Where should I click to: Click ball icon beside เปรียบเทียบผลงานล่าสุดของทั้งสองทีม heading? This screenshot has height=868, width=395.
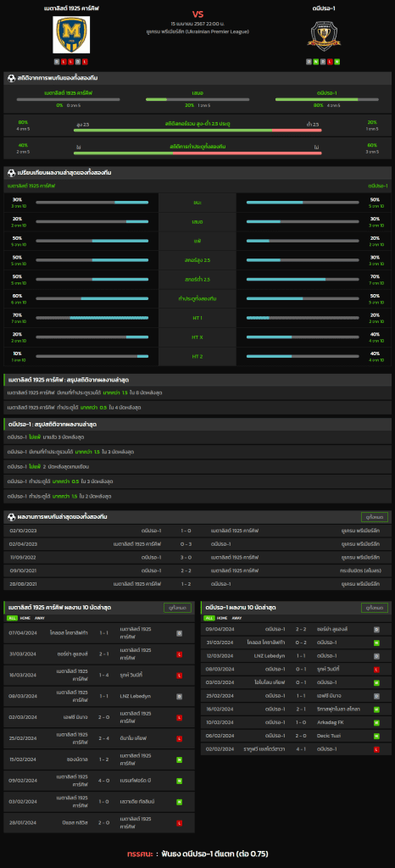pos(11,173)
